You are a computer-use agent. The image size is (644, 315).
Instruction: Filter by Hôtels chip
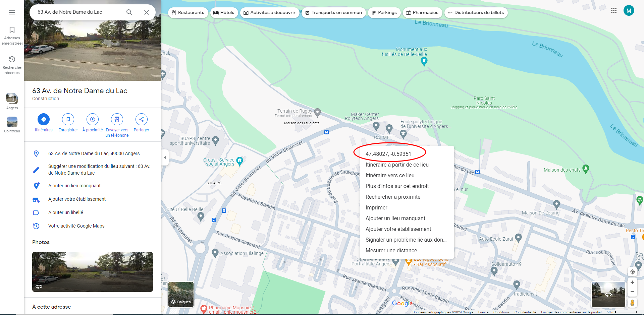click(x=224, y=13)
